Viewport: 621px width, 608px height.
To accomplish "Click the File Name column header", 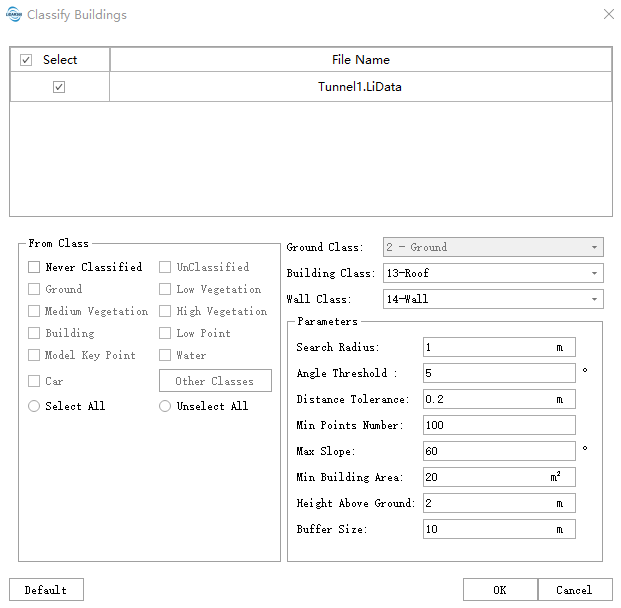I will 360,60.
